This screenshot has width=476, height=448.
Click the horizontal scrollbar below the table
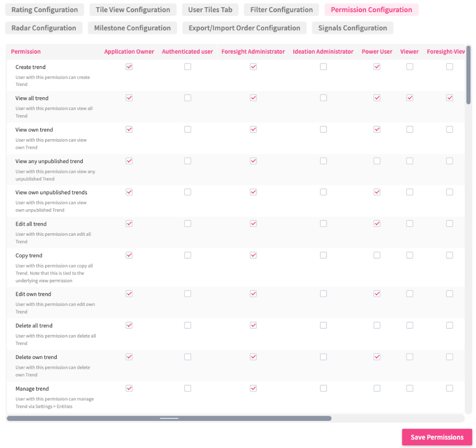click(x=169, y=418)
